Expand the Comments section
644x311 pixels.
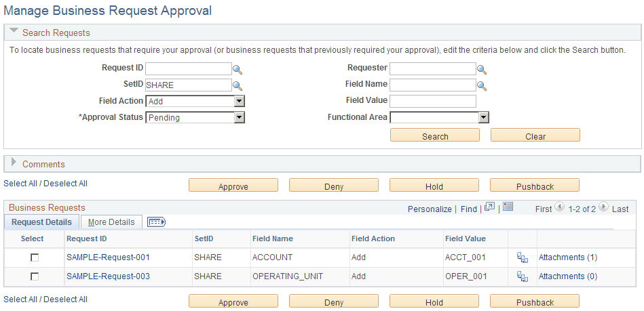click(14, 163)
